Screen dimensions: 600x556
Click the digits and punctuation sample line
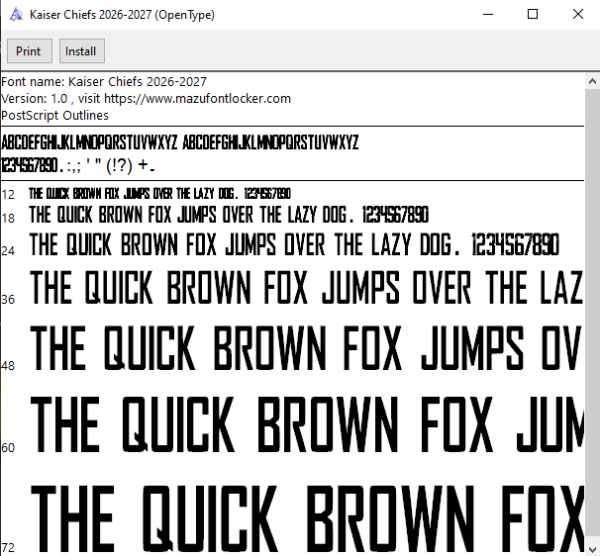click(x=78, y=165)
